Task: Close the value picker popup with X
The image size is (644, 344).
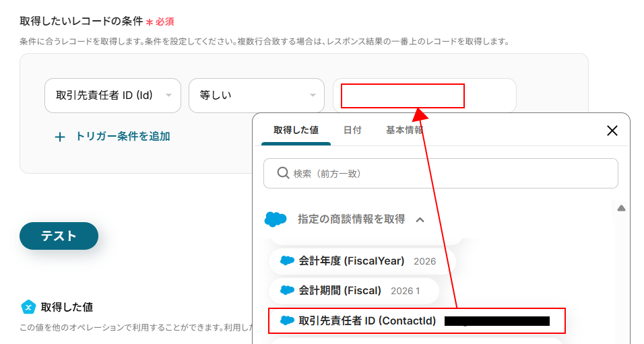Action: [612, 131]
